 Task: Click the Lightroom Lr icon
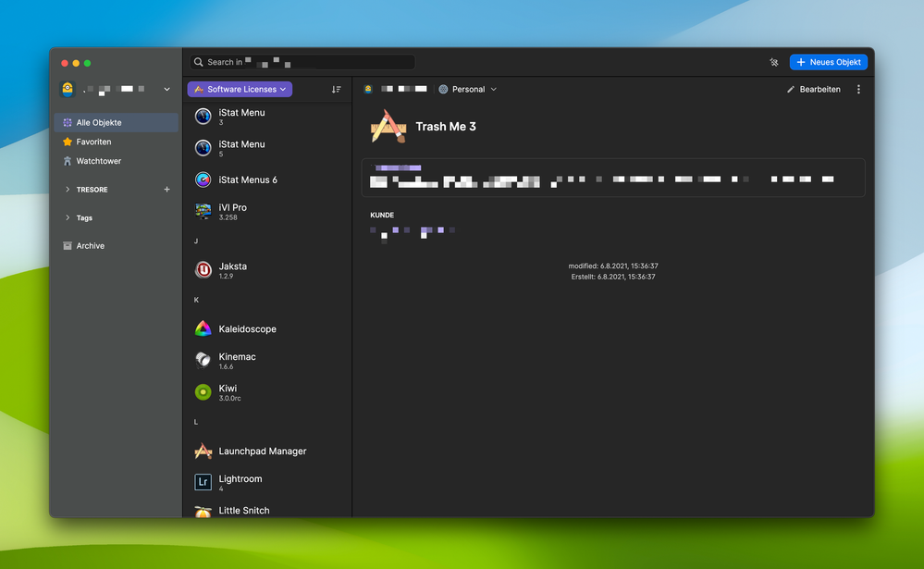(203, 482)
